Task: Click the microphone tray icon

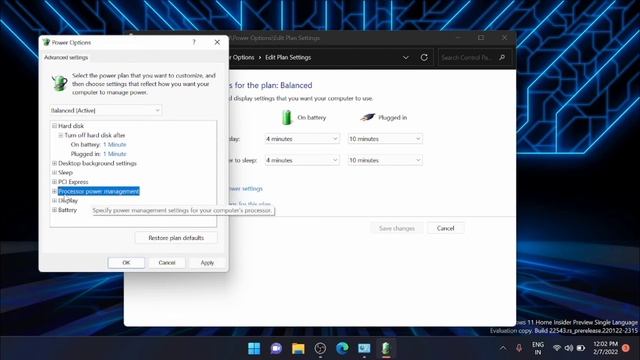Action: point(519,348)
